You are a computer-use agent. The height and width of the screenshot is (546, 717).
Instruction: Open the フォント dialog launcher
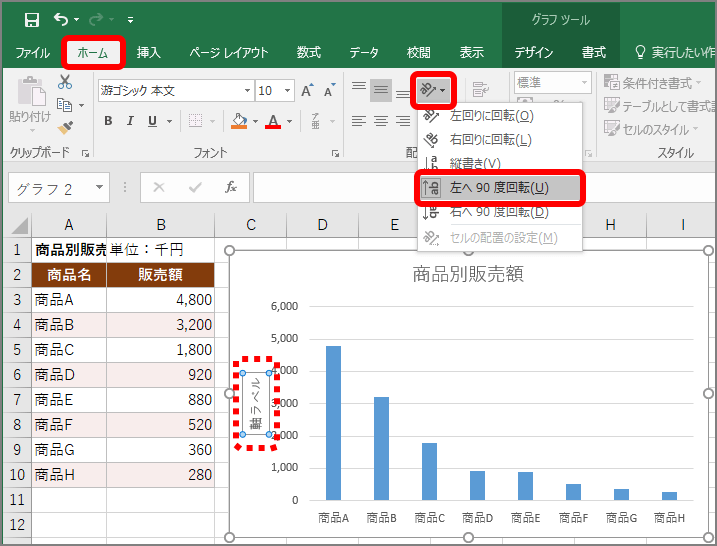pyautogui.click(x=335, y=154)
